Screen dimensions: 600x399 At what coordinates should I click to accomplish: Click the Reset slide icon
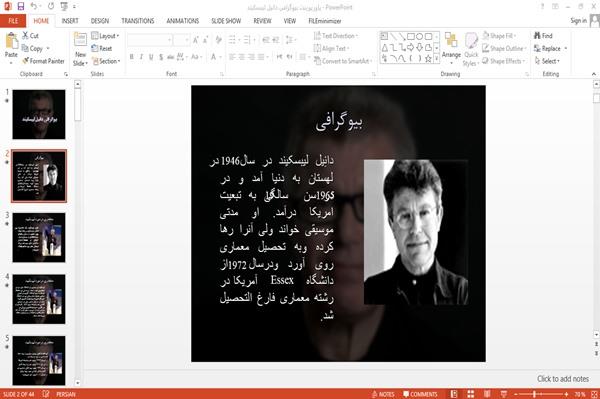point(95,48)
